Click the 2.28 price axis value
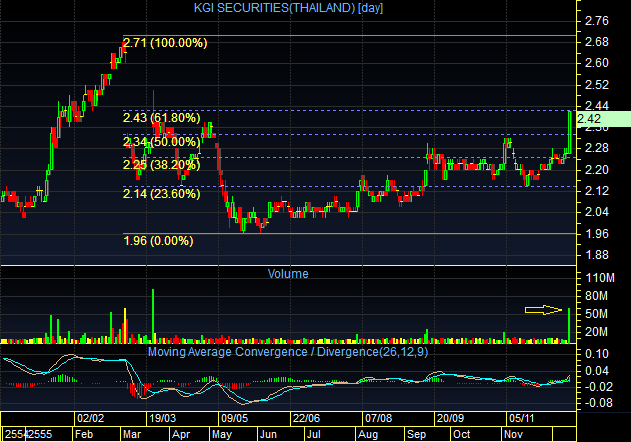This screenshot has height=442, width=631. (596, 148)
